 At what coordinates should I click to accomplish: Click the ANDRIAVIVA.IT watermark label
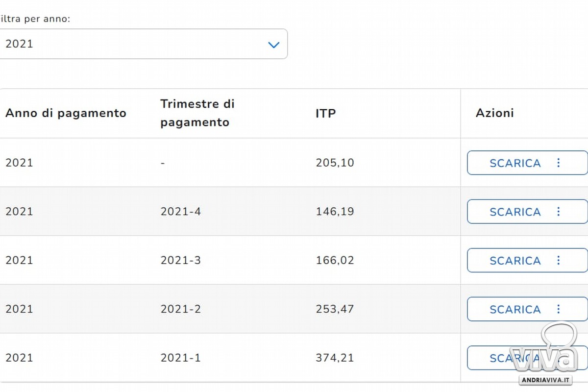click(x=546, y=379)
